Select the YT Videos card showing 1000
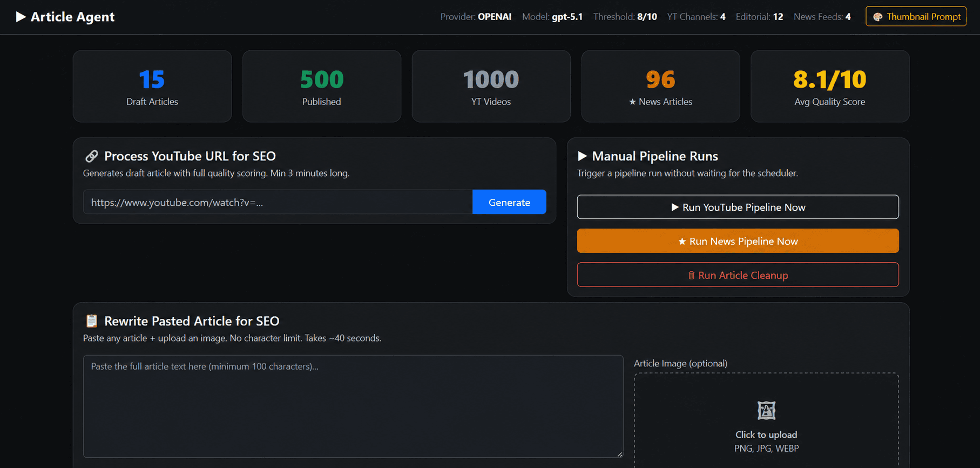 [x=491, y=86]
